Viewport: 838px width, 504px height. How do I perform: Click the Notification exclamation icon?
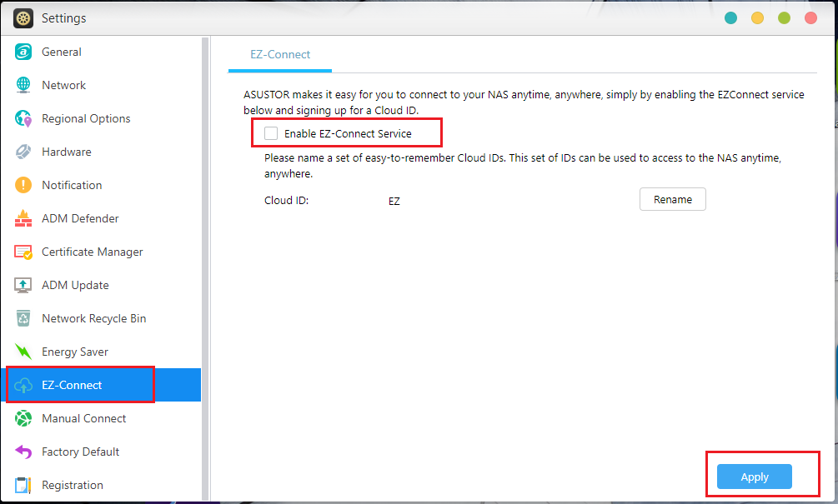23,185
